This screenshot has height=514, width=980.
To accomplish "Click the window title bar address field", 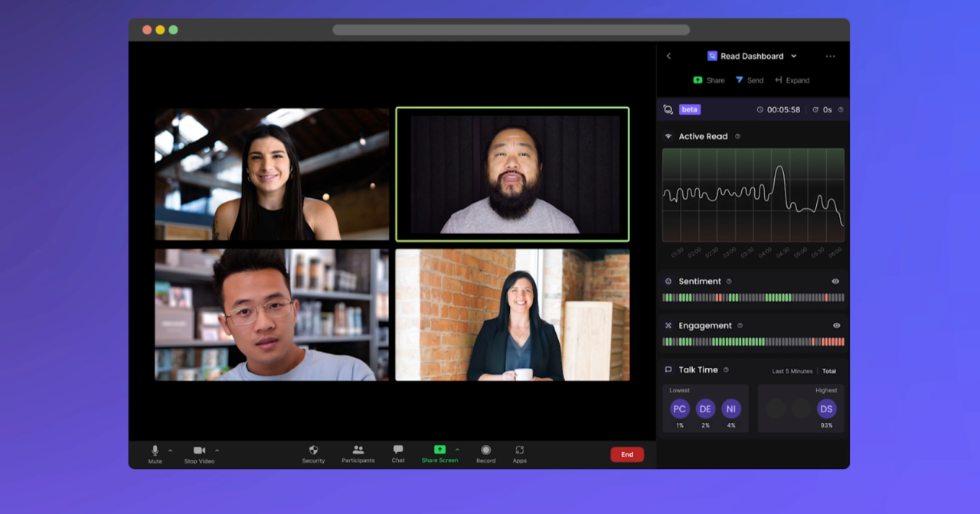I will tap(511, 30).
